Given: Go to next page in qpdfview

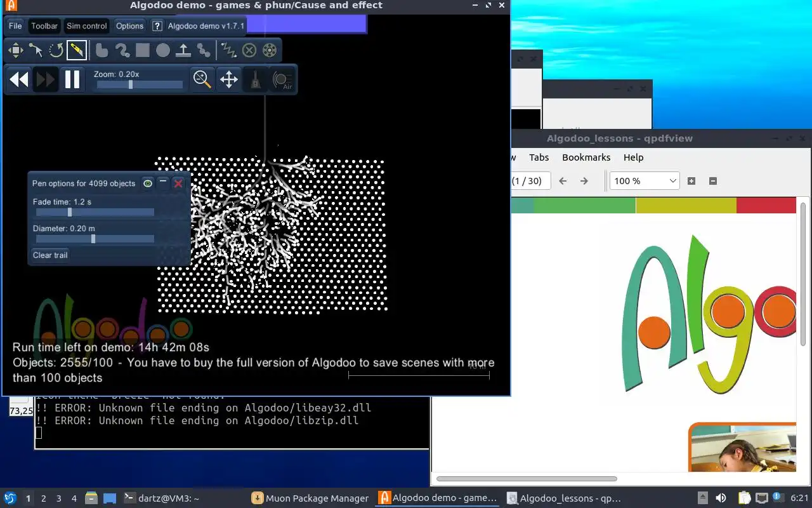Looking at the screenshot, I should 584,181.
